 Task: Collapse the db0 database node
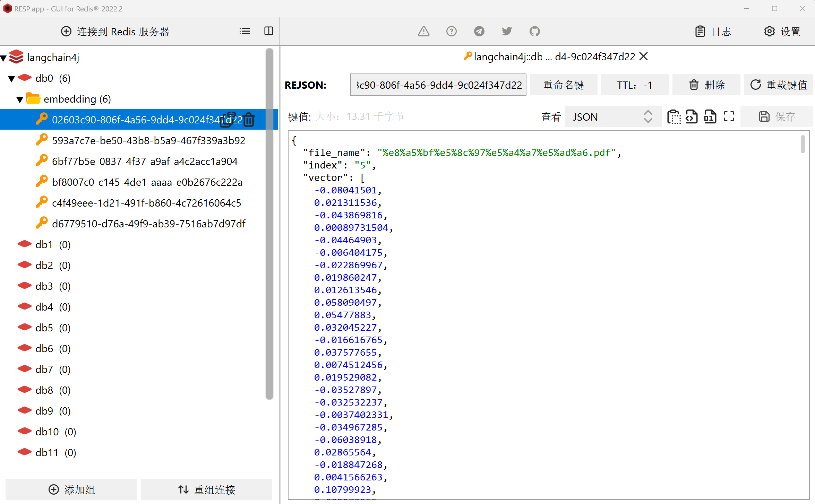point(11,79)
